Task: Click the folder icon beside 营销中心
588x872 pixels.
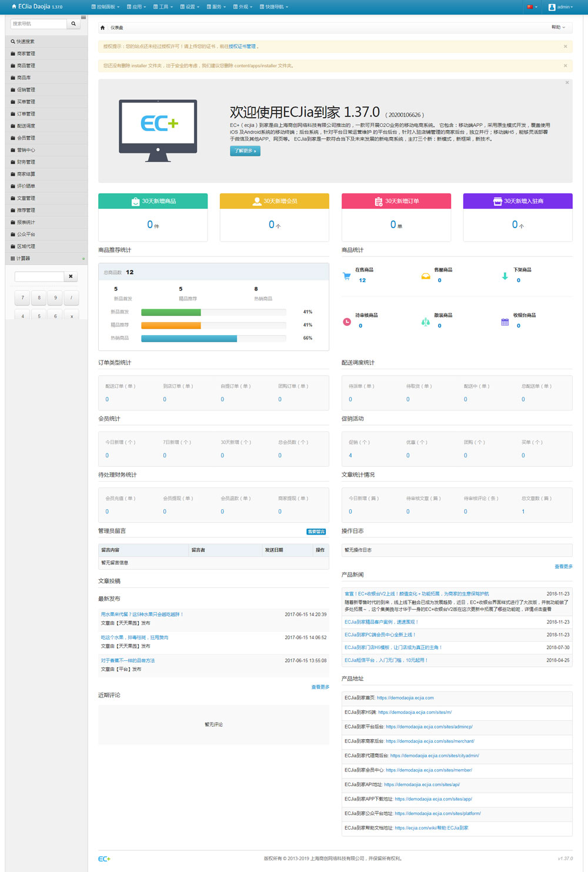Action: coord(13,150)
